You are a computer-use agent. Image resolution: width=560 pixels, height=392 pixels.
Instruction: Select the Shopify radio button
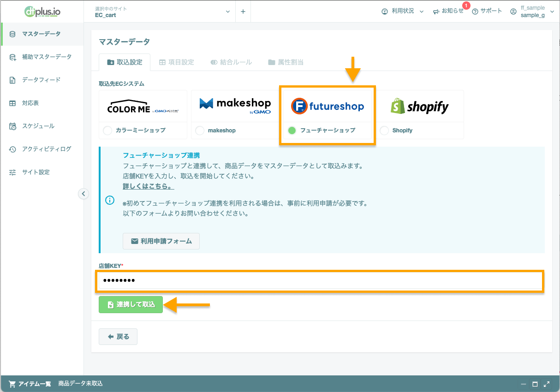point(384,131)
